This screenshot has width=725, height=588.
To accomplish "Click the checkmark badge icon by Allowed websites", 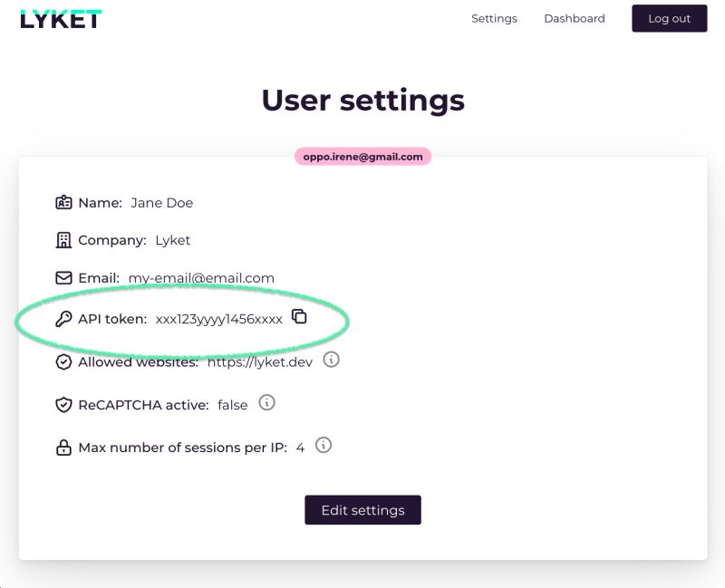I will click(x=63, y=362).
